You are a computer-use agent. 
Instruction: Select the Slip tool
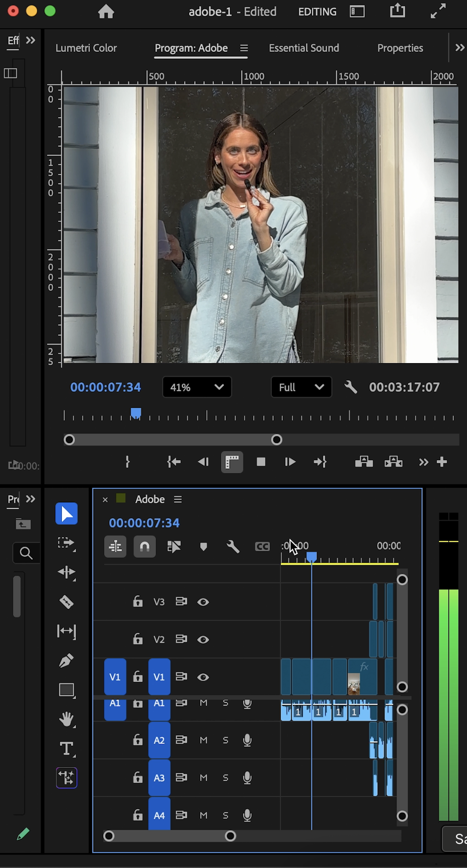(x=66, y=631)
